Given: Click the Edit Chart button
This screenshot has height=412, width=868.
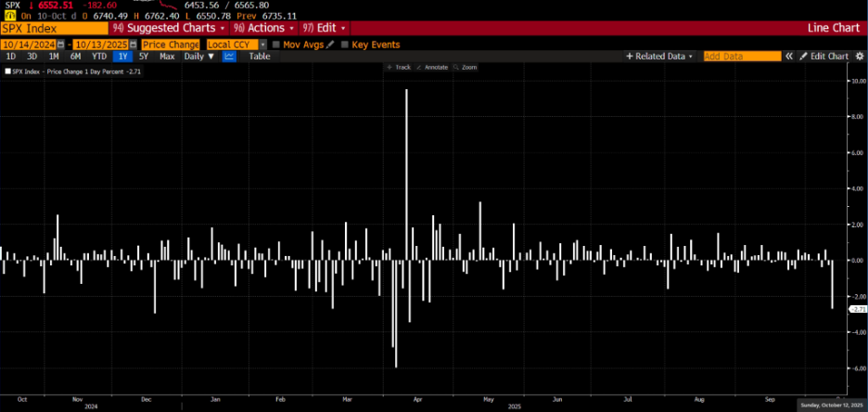Looking at the screenshot, I should 823,57.
